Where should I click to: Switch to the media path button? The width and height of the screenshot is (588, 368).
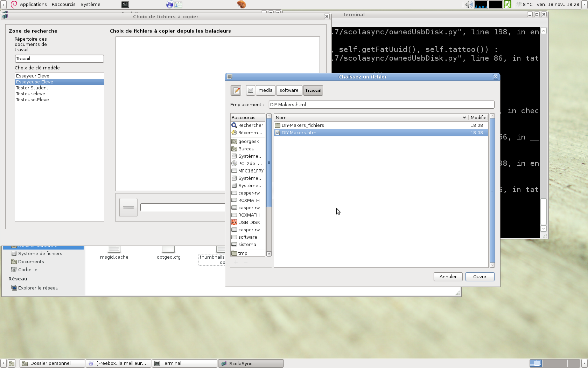tap(265, 90)
